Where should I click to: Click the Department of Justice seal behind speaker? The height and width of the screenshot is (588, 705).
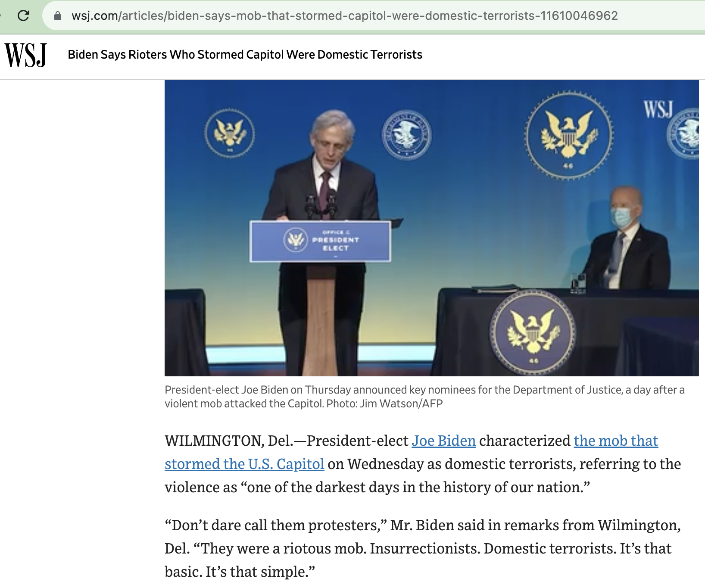(406, 135)
